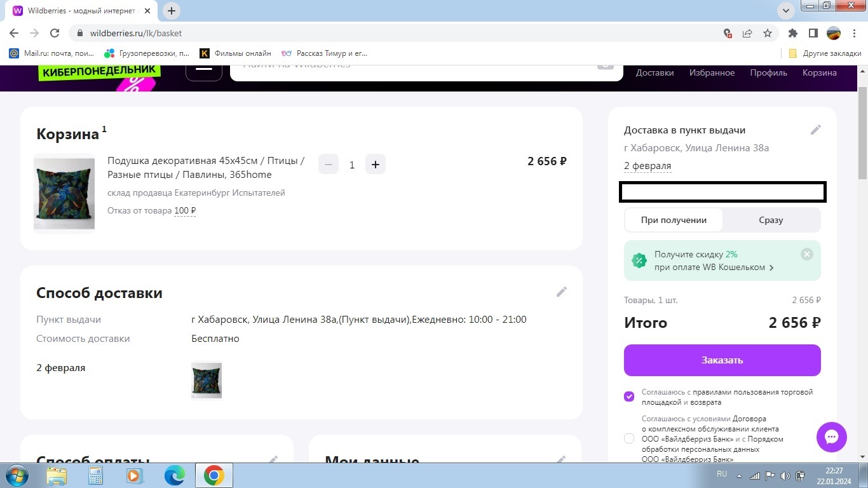
Task: Click the blocked content icon in the address bar
Action: [728, 33]
